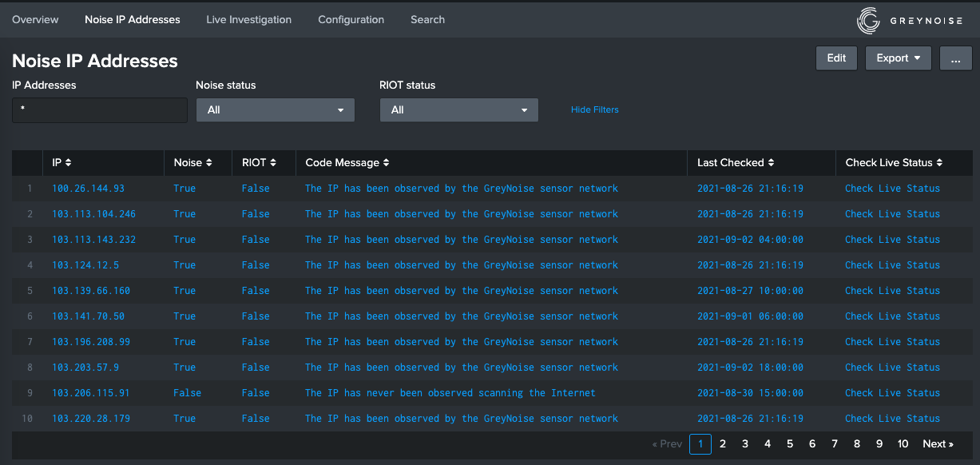Open the Configuration tab

click(x=351, y=19)
